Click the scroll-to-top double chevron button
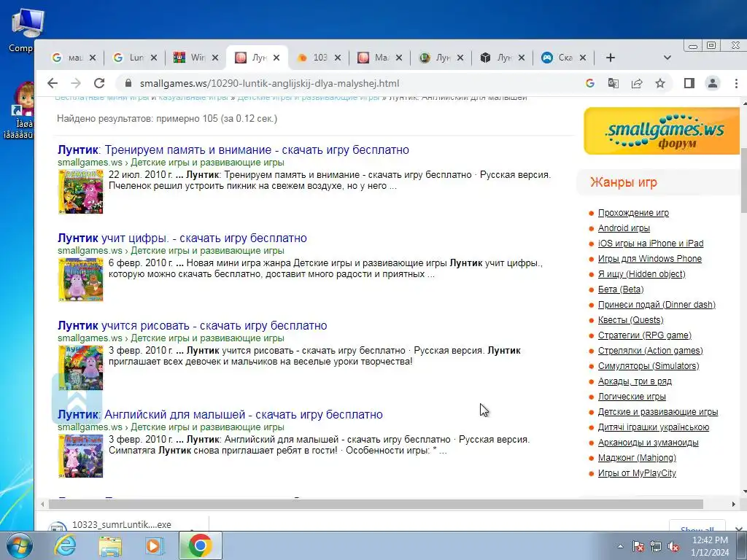The height and width of the screenshot is (560, 747). click(77, 399)
